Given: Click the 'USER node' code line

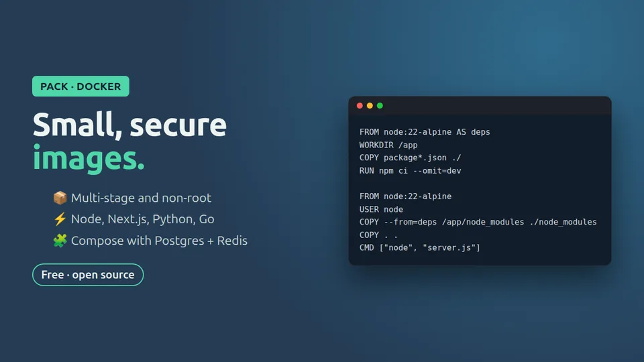Looking at the screenshot, I should pos(381,209).
